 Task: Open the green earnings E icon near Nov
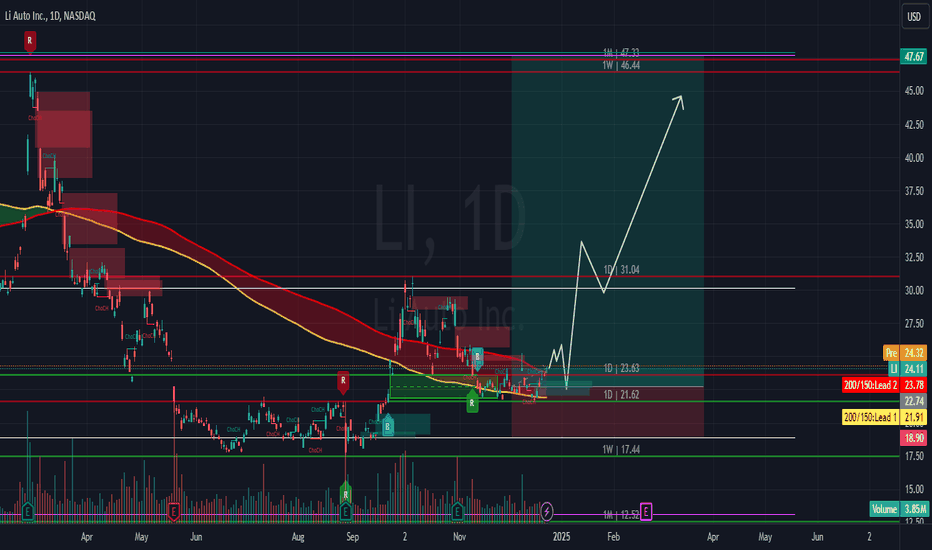[x=456, y=511]
